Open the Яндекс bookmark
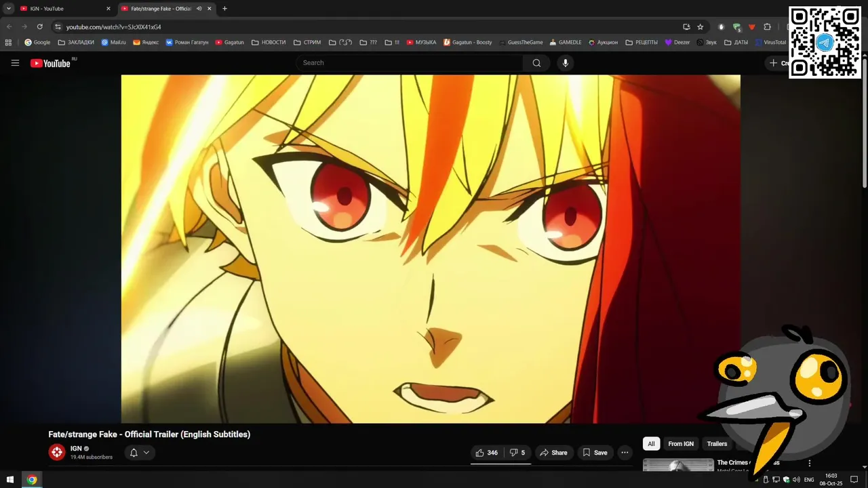This screenshot has width=868, height=488. point(146,42)
